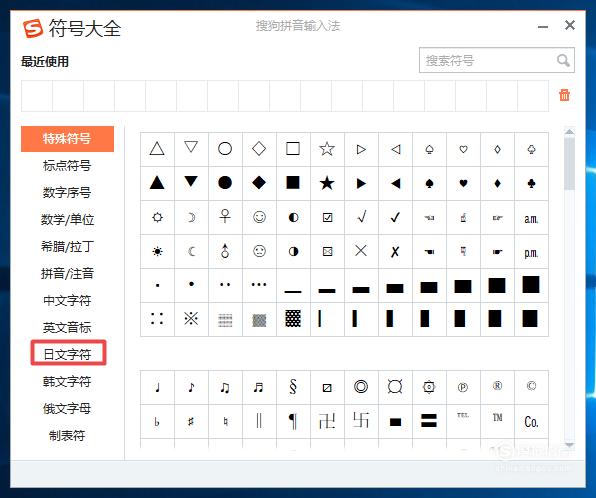Screen dimensions: 596x498
Task: Insert the smiling face symbol ☺
Action: click(259, 217)
